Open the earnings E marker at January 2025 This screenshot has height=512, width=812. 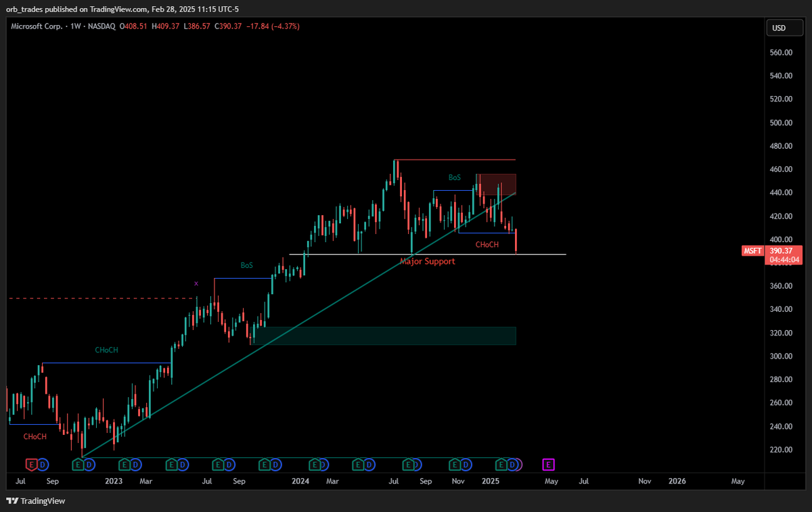click(501, 464)
